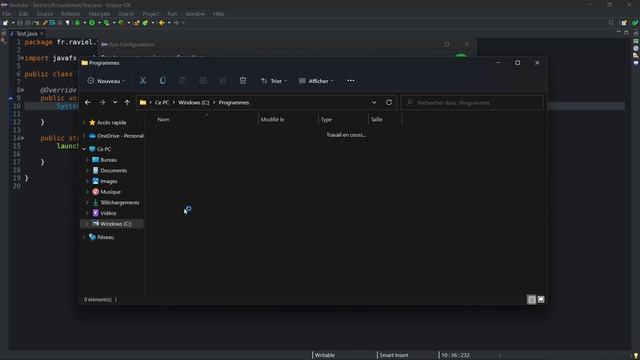Expand the Réseau tree node
Viewport: 640px width, 360px height.
point(84,237)
